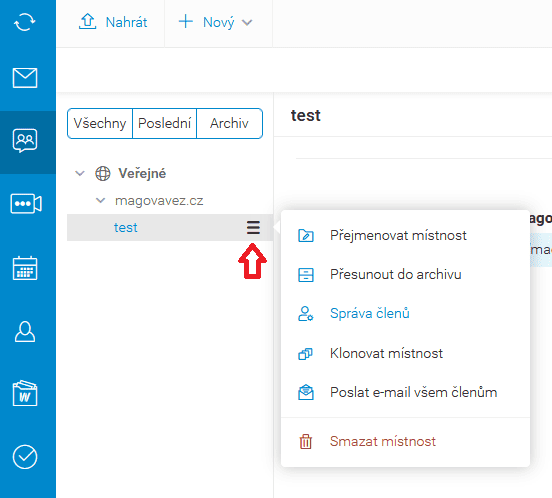Open the Tasks checkmark icon
The image size is (552, 498).
[25, 457]
